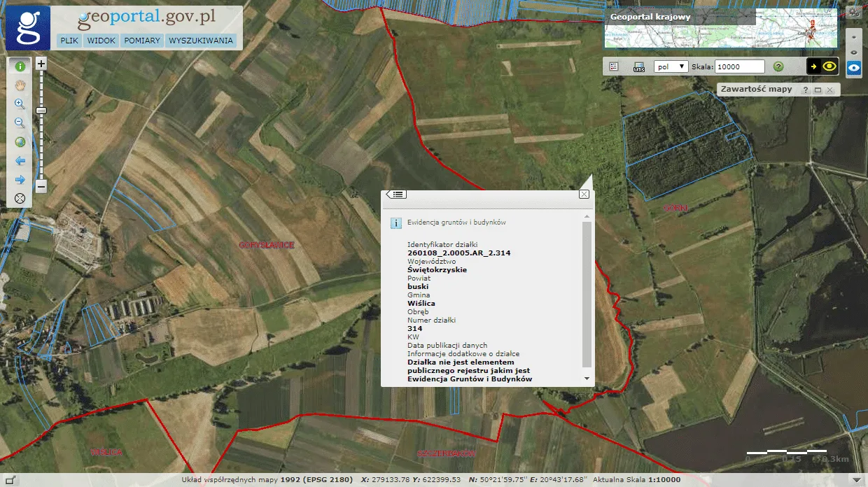Viewport: 868px width, 487px height.
Task: Click the zoom slider handle
Action: [x=41, y=111]
